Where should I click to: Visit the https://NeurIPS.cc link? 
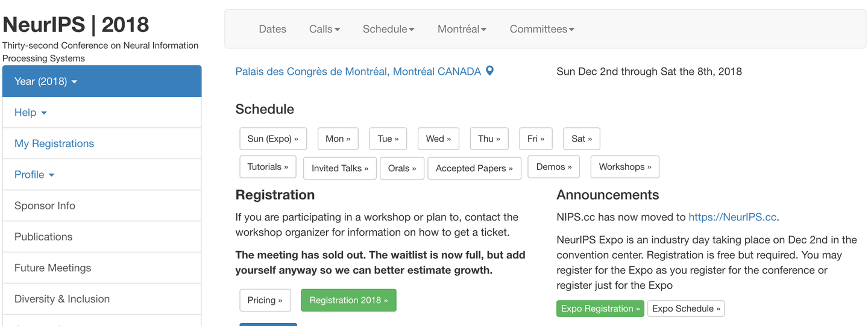coord(732,217)
